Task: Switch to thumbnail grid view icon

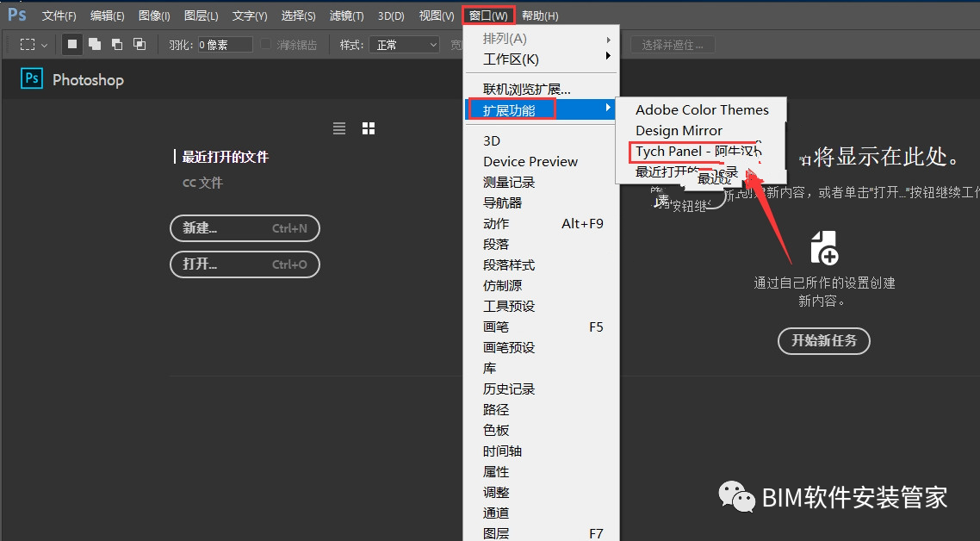Action: pos(369,128)
